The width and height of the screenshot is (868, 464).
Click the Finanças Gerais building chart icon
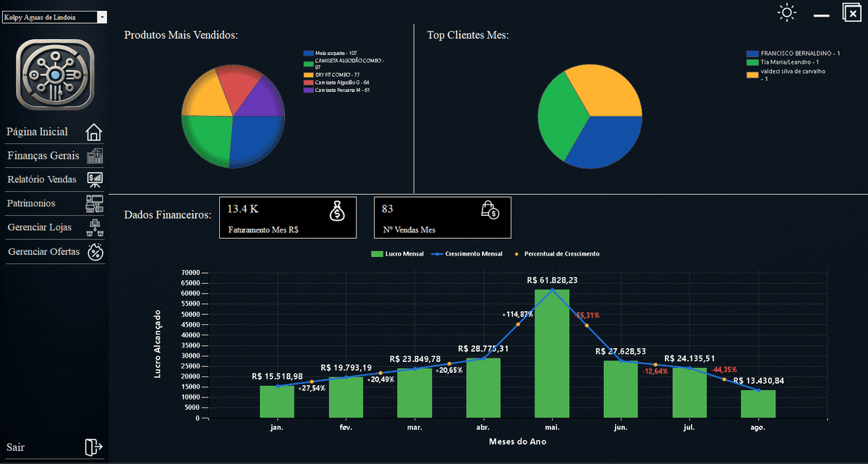tap(94, 156)
